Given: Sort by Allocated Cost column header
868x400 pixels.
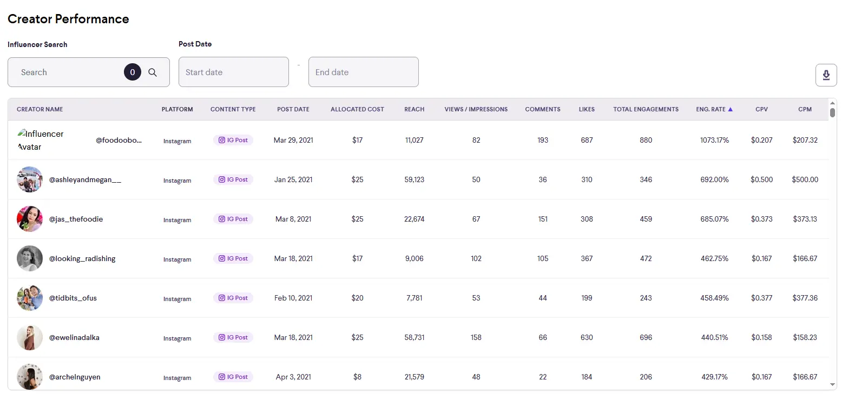Looking at the screenshot, I should tap(357, 109).
